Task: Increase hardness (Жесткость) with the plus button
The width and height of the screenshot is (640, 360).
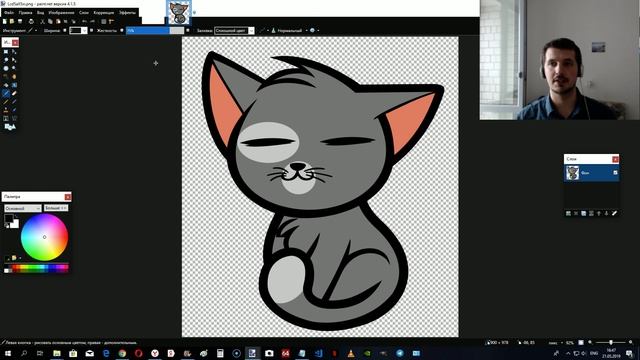Action: (x=188, y=30)
